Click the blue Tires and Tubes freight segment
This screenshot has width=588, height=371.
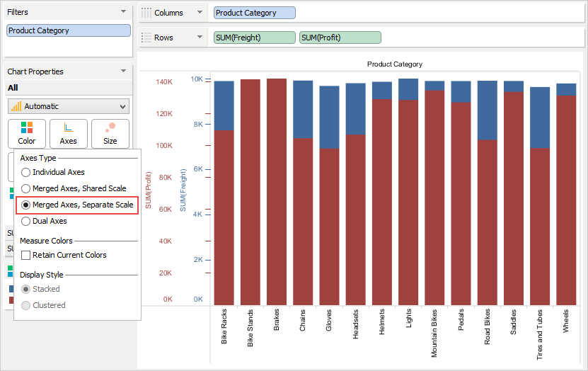pyautogui.click(x=540, y=118)
